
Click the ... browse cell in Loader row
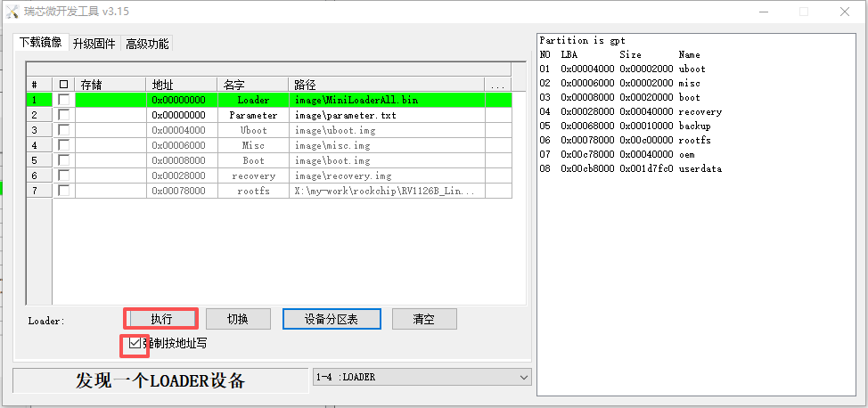pyautogui.click(x=497, y=100)
